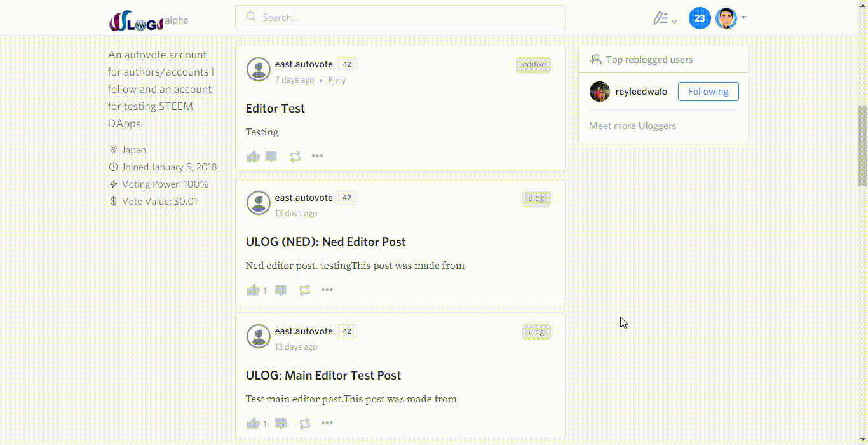Upvote the Main Editor Test Post
868x445 pixels.
(253, 423)
